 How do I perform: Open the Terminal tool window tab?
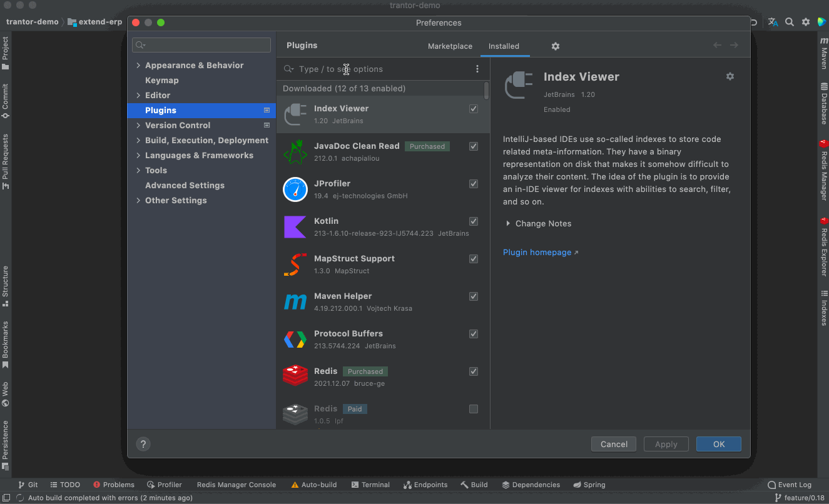[370, 485]
